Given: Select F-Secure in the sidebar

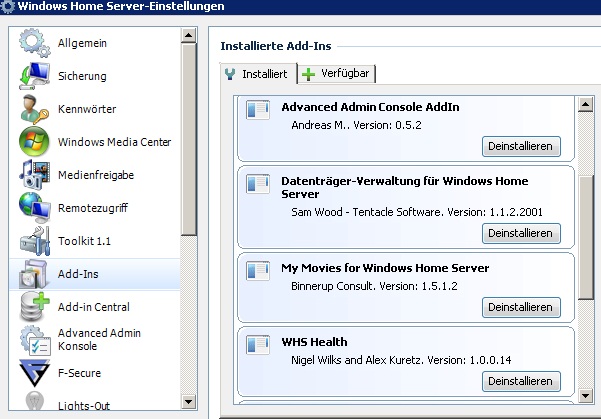Looking at the screenshot, I should [x=95, y=373].
